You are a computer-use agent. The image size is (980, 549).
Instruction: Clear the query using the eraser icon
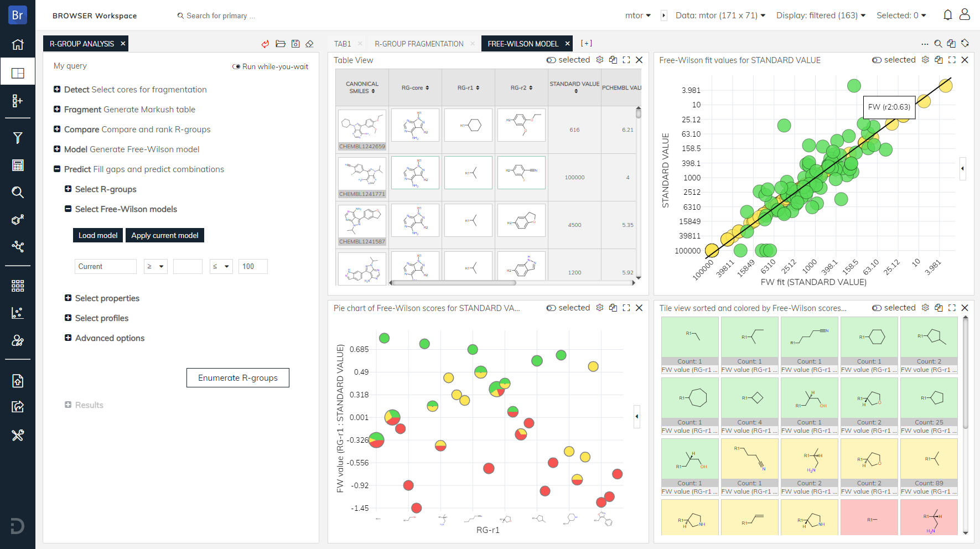(310, 43)
